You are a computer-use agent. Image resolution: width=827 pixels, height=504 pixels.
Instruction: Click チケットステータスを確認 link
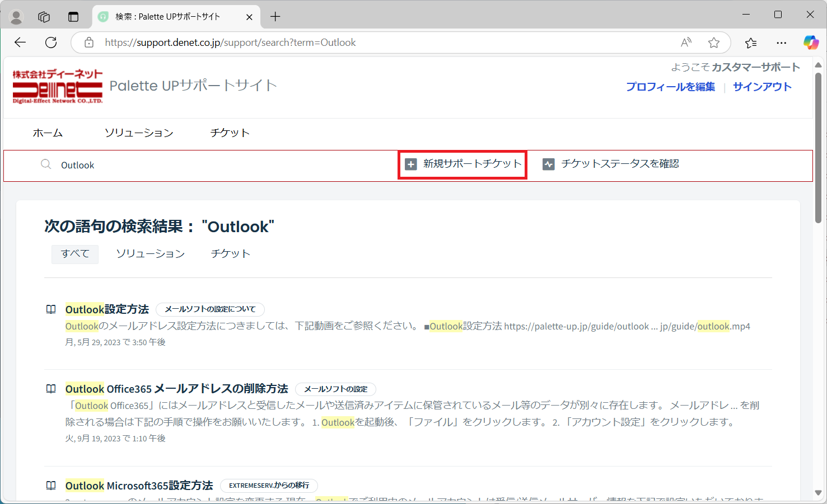tap(620, 164)
